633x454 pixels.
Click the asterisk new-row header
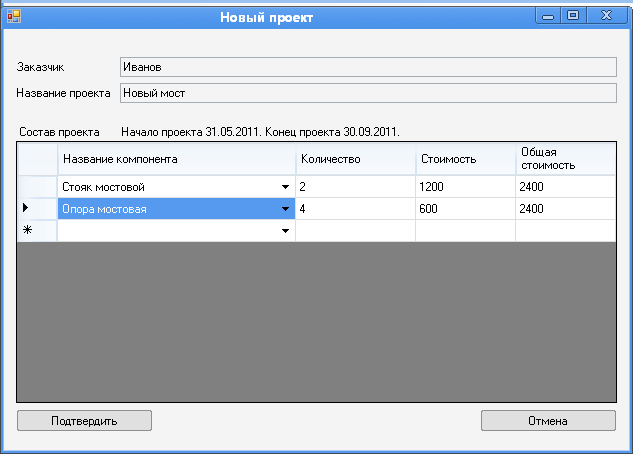tap(38, 231)
